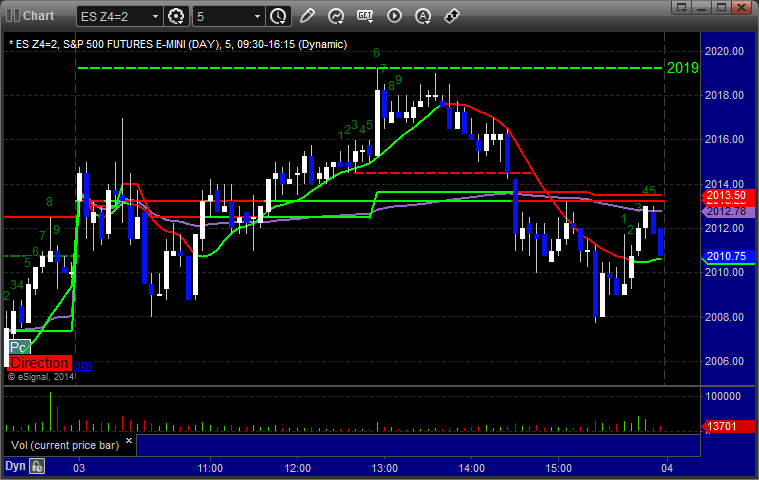Screen dimensions: 759x480
Task: Open the window options dropdown icon
Action: tap(682, 7)
